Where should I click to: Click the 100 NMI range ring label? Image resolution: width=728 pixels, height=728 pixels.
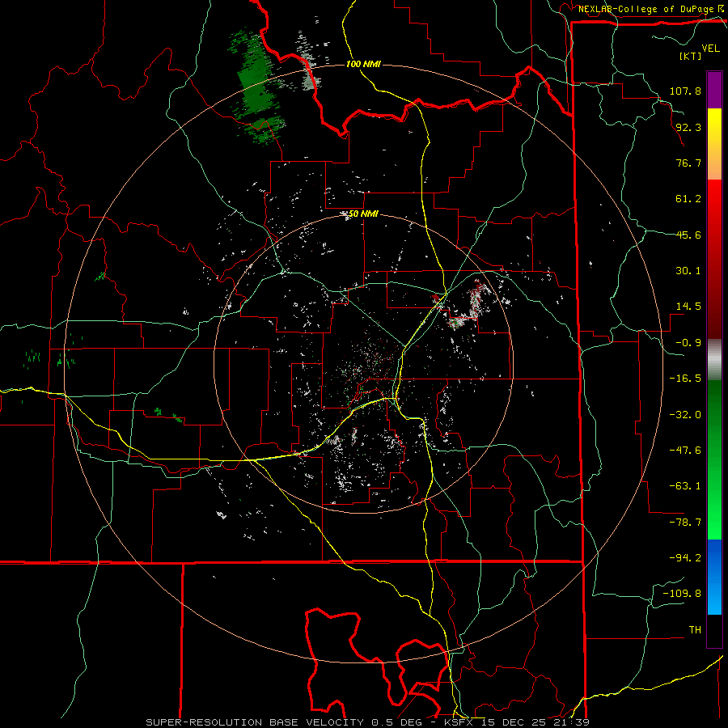coord(363,64)
